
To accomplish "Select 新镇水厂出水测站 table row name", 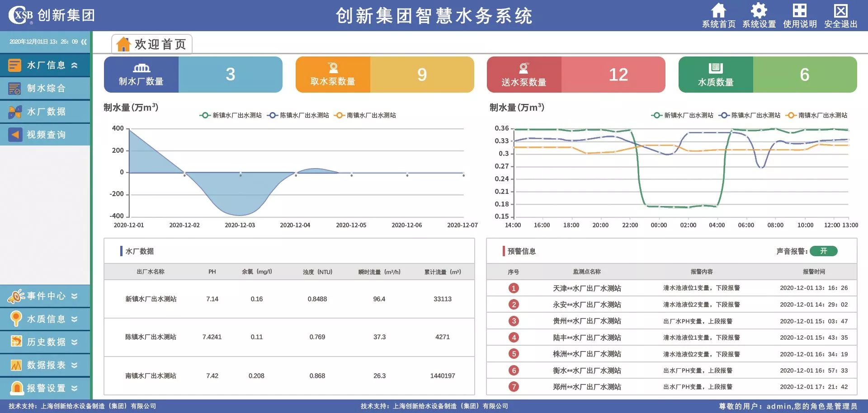I will pos(151,299).
